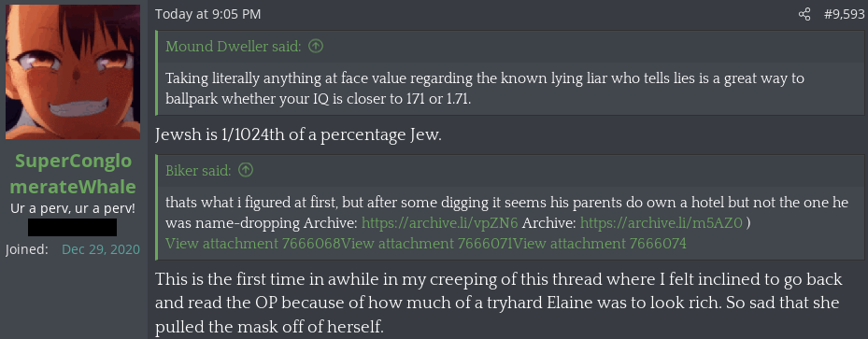This screenshot has height=339, width=868.
Task: Click the 'Today at 9:05 PM' timestamp
Action: coord(207,14)
